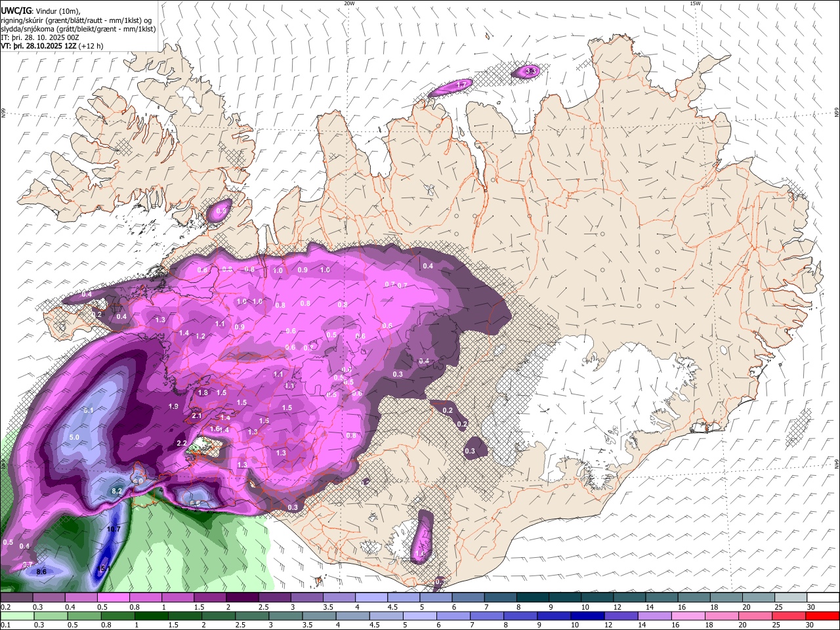Click the 'slydda/snjókoma' legend description line

(x=78, y=29)
